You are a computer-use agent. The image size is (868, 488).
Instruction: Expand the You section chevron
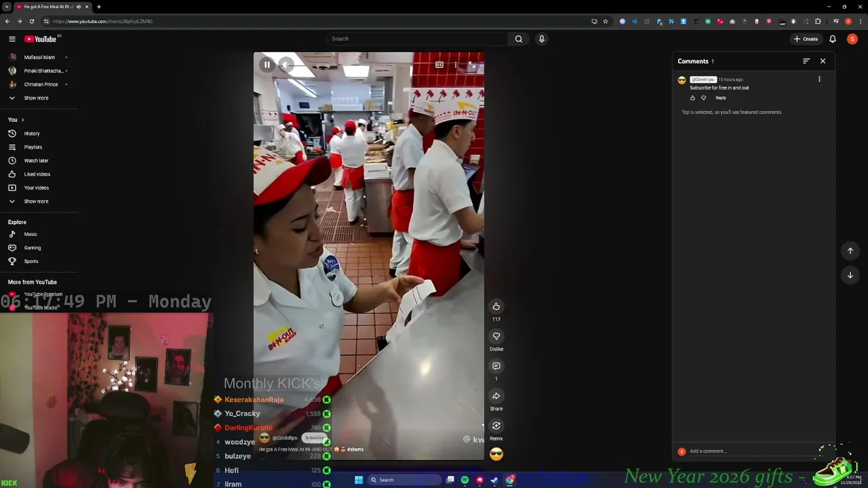22,120
